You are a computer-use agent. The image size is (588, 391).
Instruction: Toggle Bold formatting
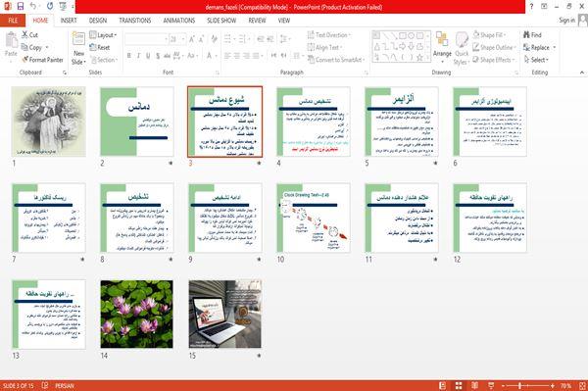click(x=129, y=56)
